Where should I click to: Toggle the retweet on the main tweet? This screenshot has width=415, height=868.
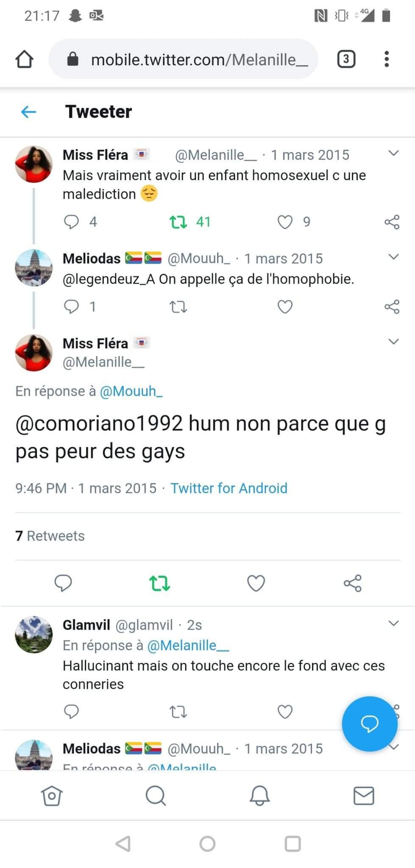[x=160, y=584]
